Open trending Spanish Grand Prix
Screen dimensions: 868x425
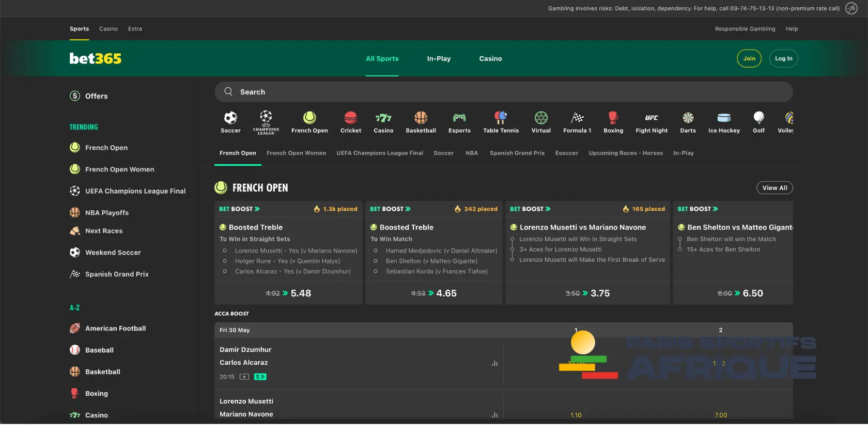109,274
